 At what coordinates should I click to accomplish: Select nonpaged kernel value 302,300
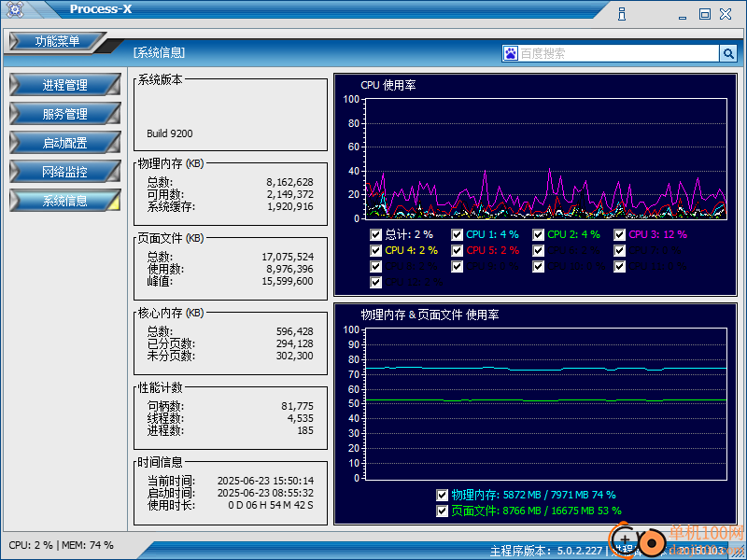[x=295, y=356]
